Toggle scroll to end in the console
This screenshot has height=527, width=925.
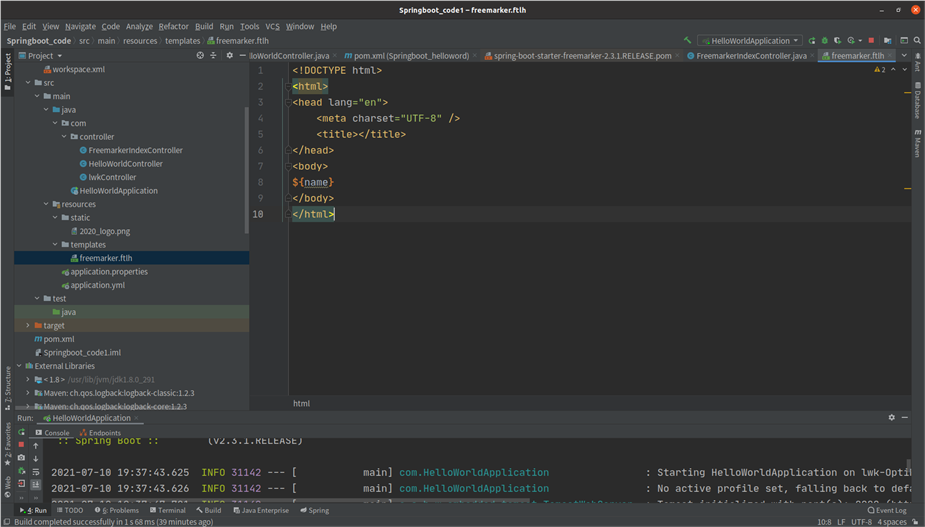35,484
